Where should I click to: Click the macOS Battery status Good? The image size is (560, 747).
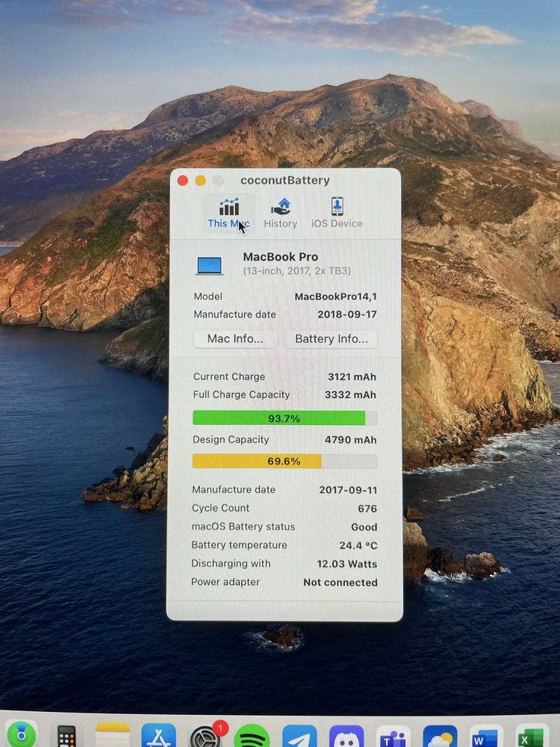pyautogui.click(x=364, y=527)
